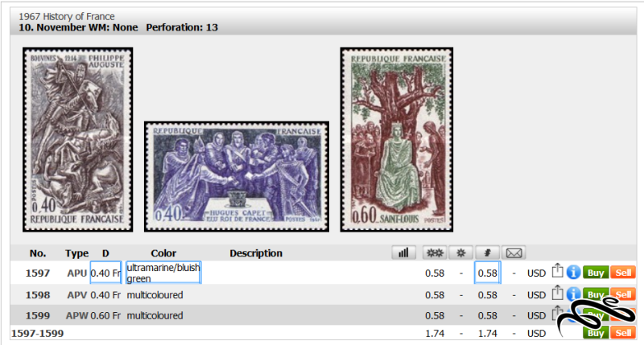Click Buy for stamp 1598
644x345 pixels.
[596, 294]
